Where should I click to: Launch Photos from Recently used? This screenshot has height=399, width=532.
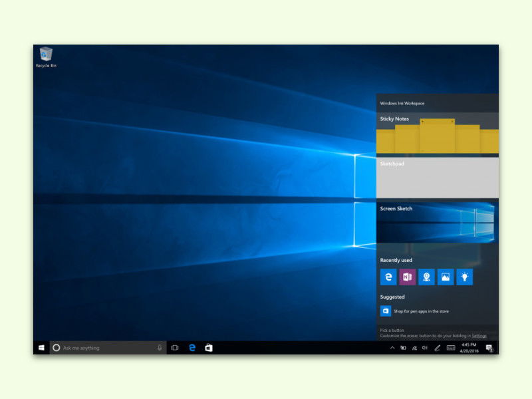[446, 277]
